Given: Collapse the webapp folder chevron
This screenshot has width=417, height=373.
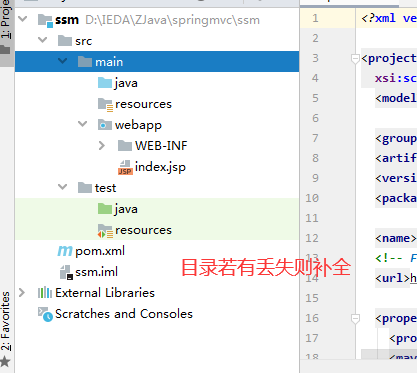Looking at the screenshot, I should (83, 124).
